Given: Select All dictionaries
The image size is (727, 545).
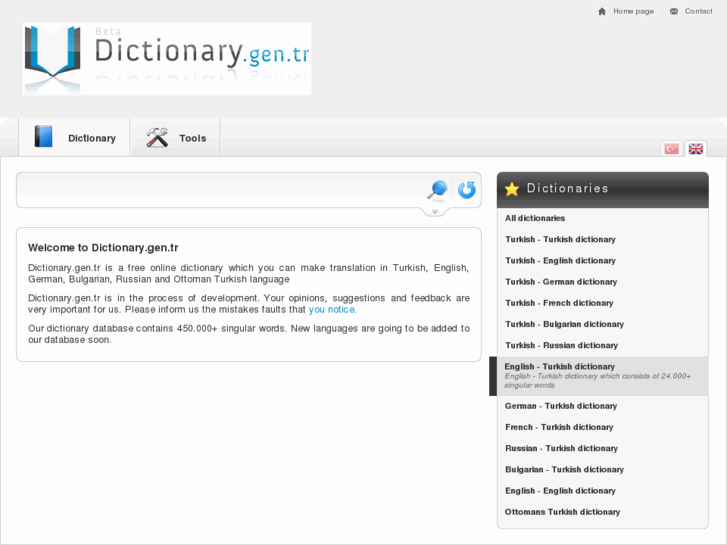Looking at the screenshot, I should (535, 218).
